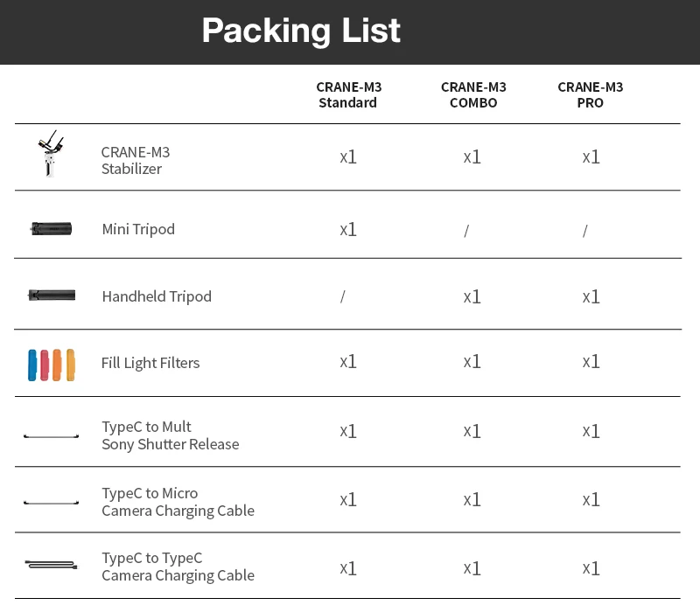Select the CRANE-M3 Standard column header
Image resolution: width=700 pixels, height=612 pixels.
pos(347,94)
